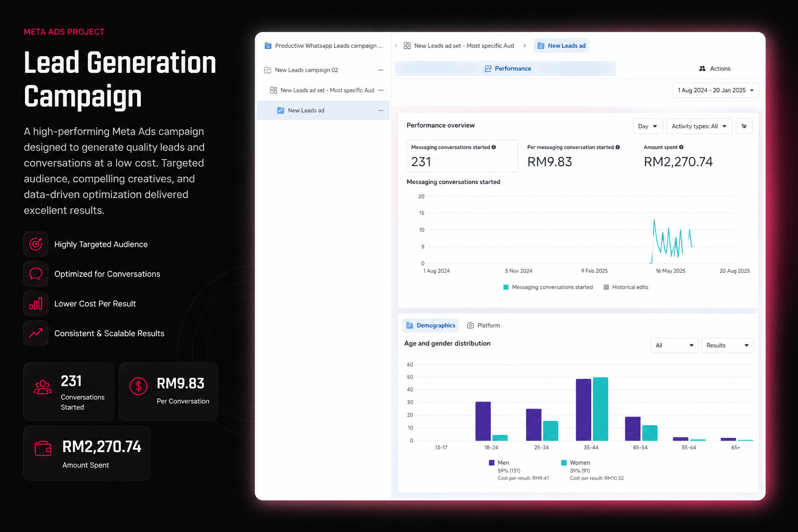The image size is (798, 532).
Task: Select the Messaging conversations started metric card
Action: tap(462, 156)
